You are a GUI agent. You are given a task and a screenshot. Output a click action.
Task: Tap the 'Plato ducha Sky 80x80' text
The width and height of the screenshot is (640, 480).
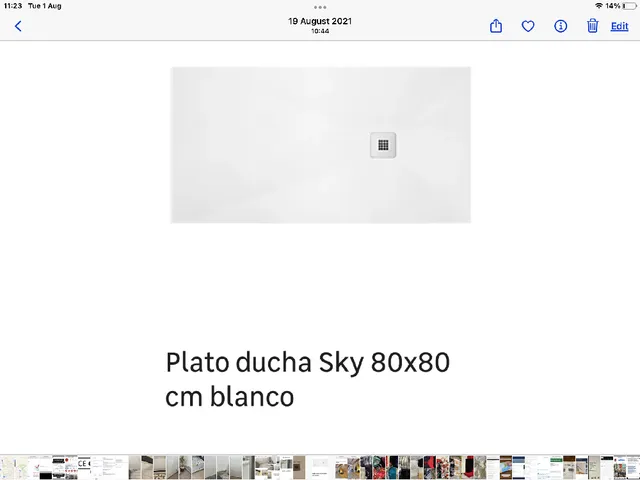coord(308,362)
